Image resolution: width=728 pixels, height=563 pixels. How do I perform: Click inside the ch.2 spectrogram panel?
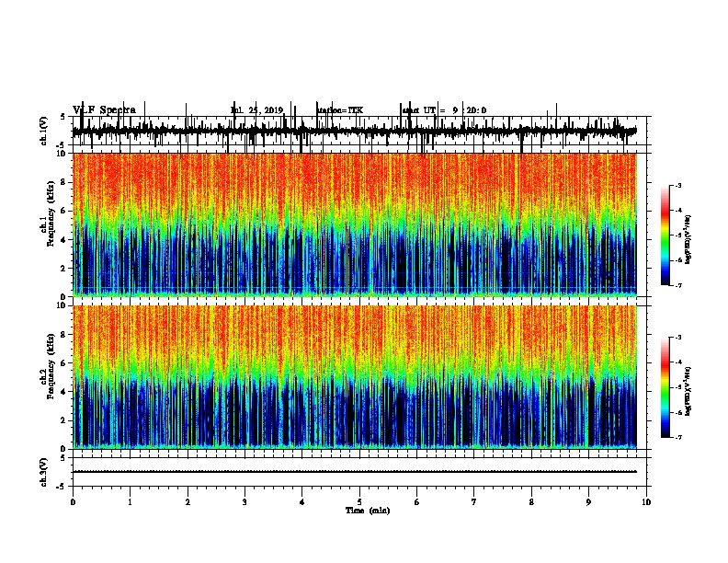355,377
